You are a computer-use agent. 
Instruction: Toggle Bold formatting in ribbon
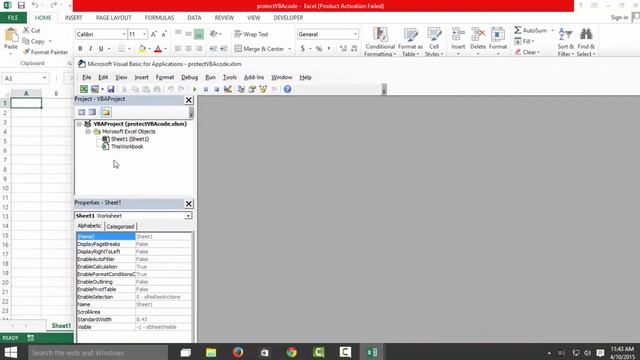coord(80,49)
